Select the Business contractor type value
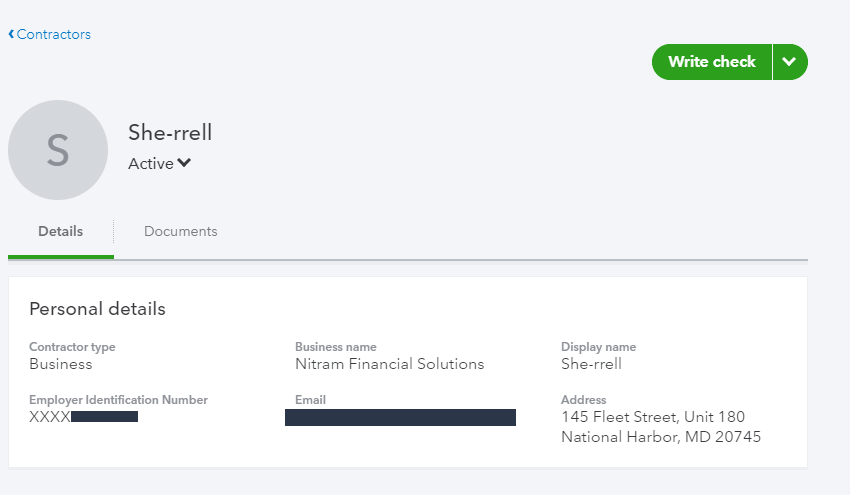 60,364
